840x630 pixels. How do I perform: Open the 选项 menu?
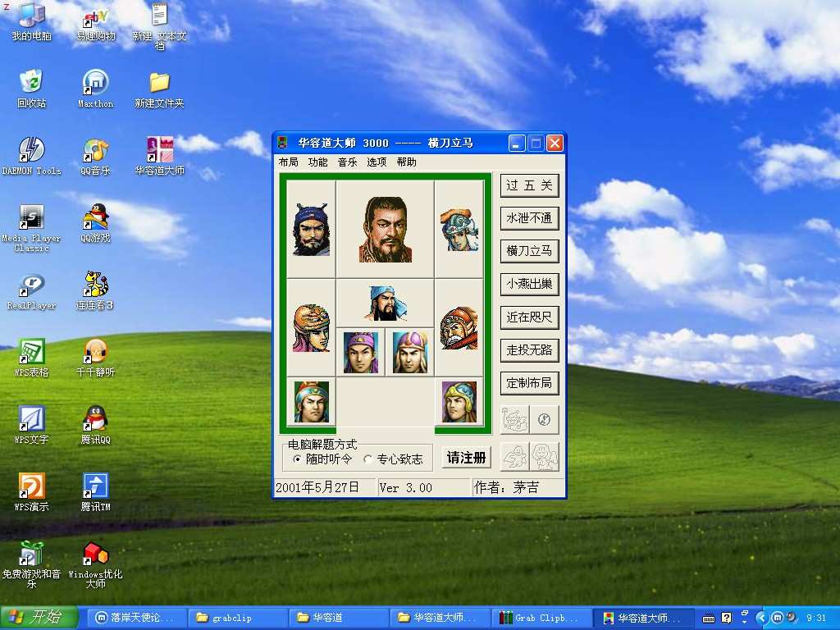click(377, 162)
